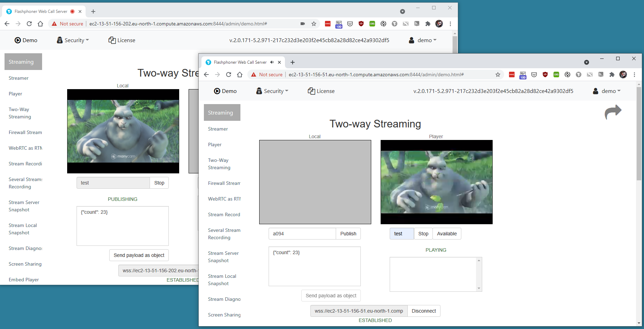Open Screen Sharing link in front window sidebar

click(224, 315)
